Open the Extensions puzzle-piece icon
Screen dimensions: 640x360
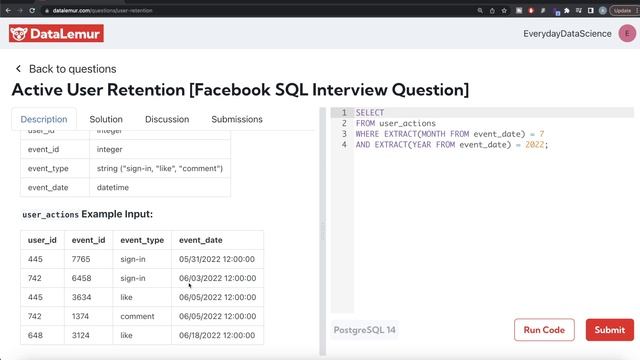click(x=567, y=11)
